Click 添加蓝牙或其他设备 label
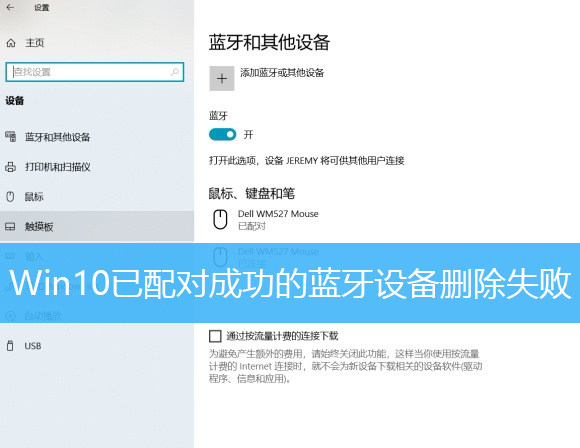This screenshot has width=580, height=448. coord(282,73)
